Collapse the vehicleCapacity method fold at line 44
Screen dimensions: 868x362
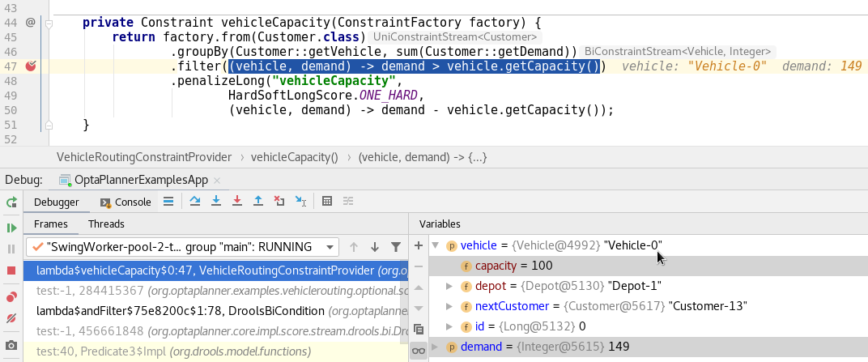49,23
